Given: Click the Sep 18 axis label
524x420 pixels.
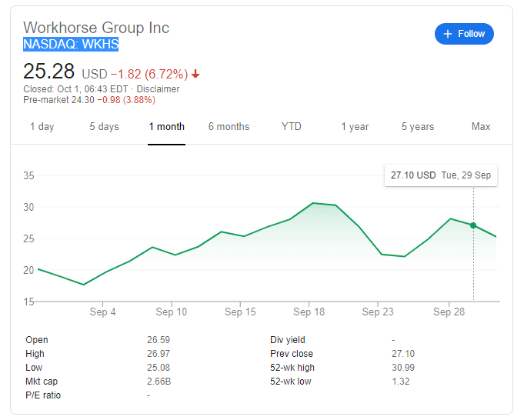Looking at the screenshot, I should (309, 312).
